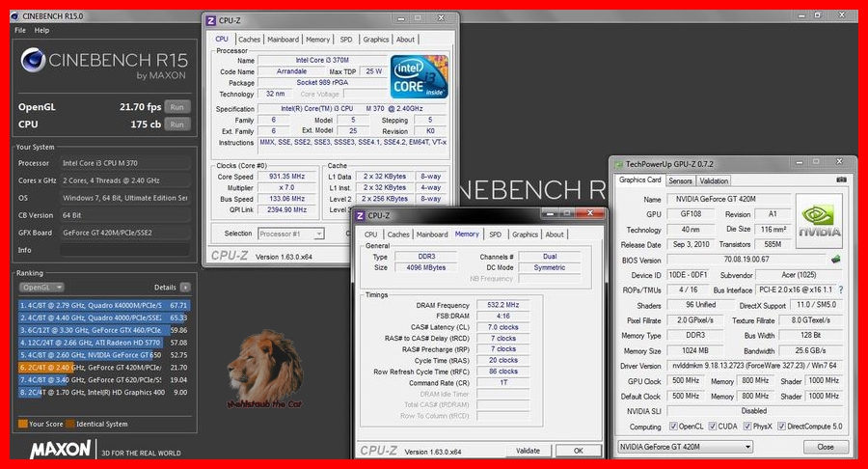This screenshot has height=469, width=868.
Task: Switch to Mainboard tab in back CPU-Z
Action: 283,40
